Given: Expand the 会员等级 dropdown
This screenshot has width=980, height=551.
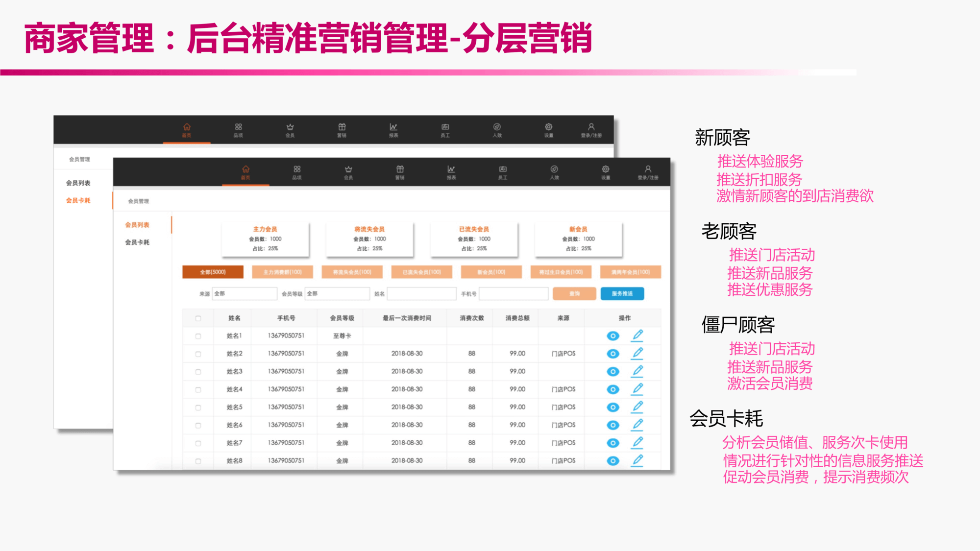Looking at the screenshot, I should click(x=337, y=293).
